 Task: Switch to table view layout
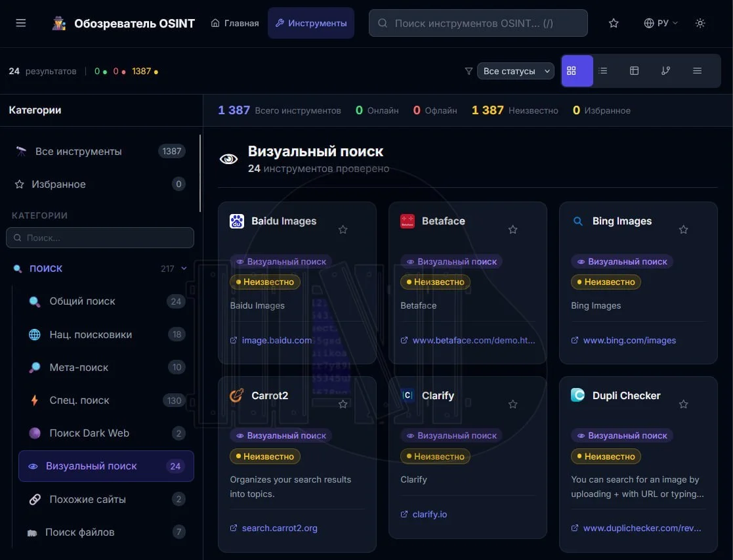pos(634,71)
